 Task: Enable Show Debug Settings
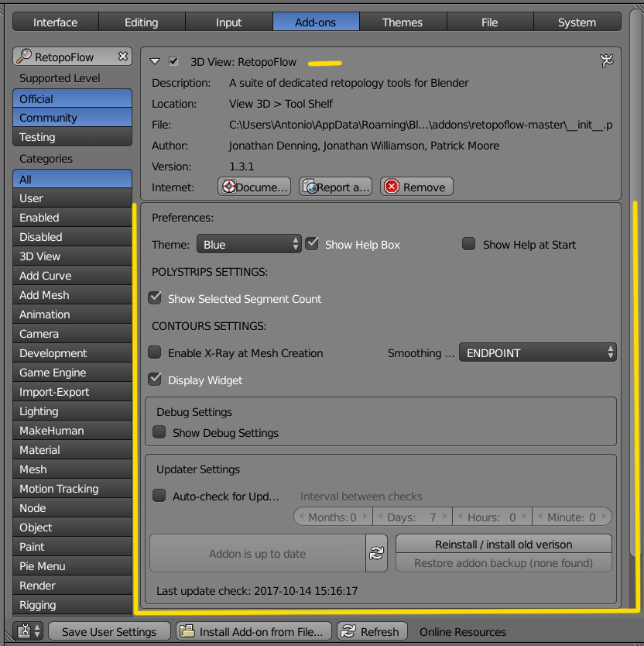(159, 432)
